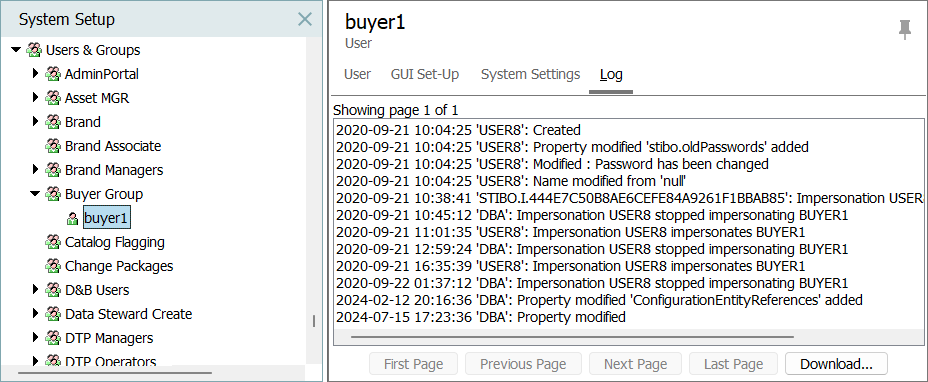
Task: Expand the Asset MGR group
Action: 36,98
